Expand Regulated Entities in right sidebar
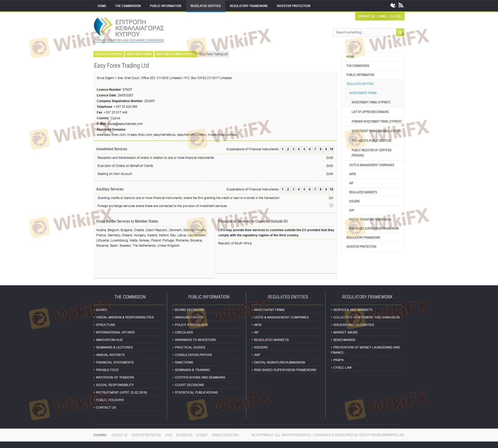 click(x=360, y=84)
